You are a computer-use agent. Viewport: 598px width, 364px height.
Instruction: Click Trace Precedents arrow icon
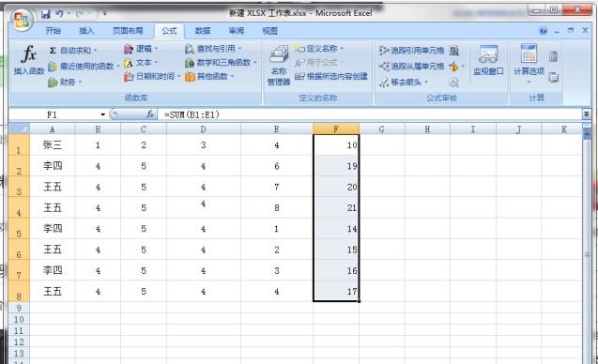click(x=384, y=51)
